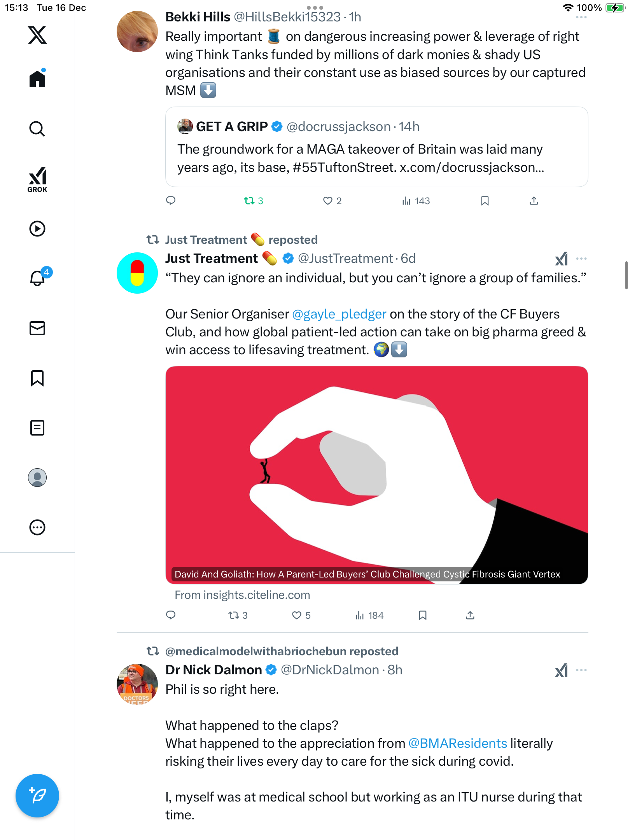This screenshot has height=840, width=630.
Task: Bookmark the Just Treatment post
Action: (x=423, y=615)
